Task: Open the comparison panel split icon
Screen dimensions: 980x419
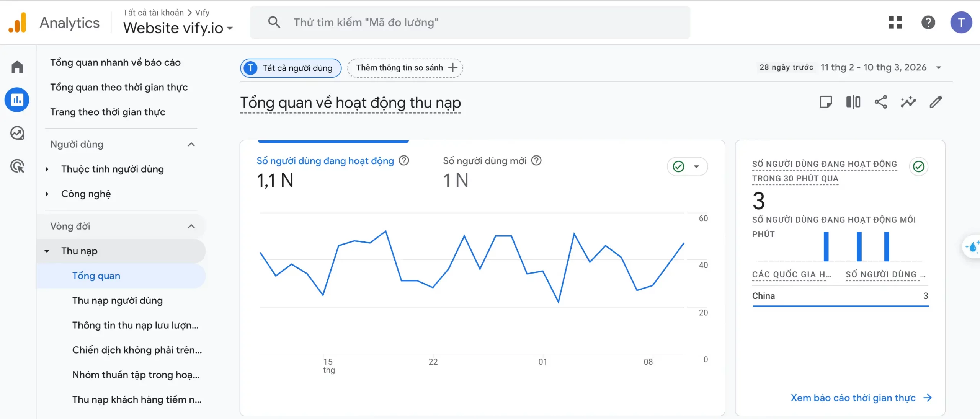Action: pos(853,102)
